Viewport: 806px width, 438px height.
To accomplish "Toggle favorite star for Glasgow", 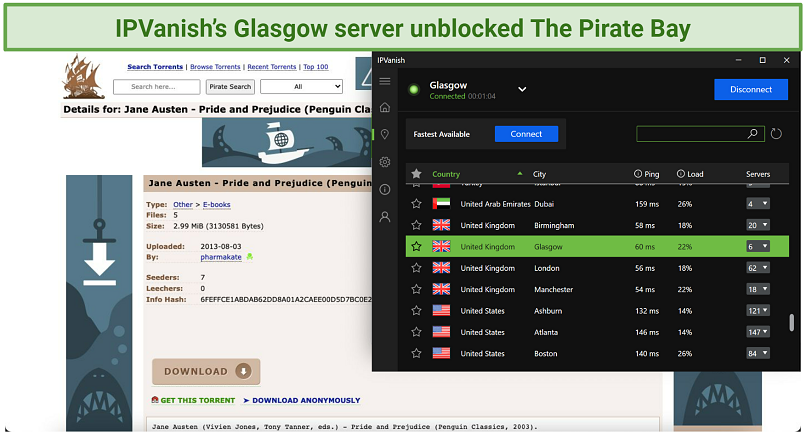I will 416,247.
